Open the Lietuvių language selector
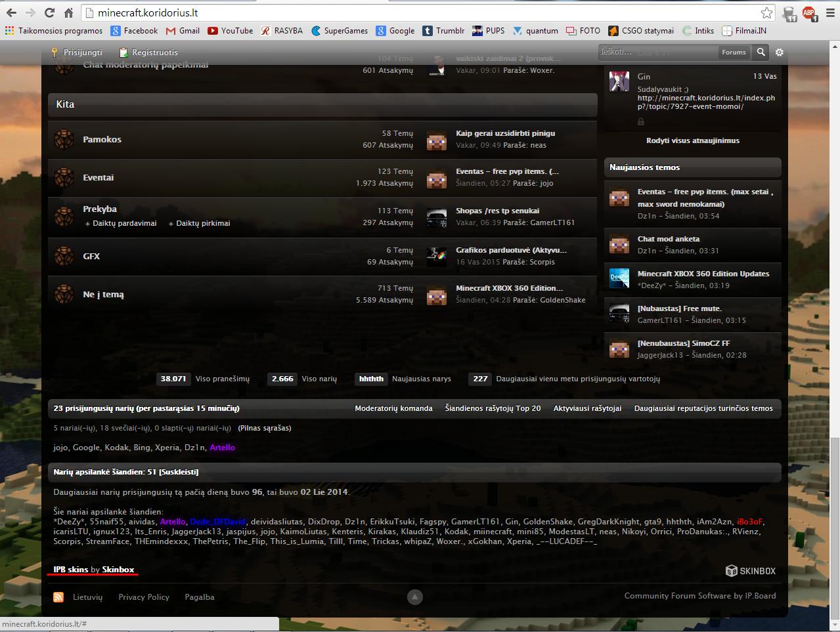Screen dimensions: 840x632 88,597
